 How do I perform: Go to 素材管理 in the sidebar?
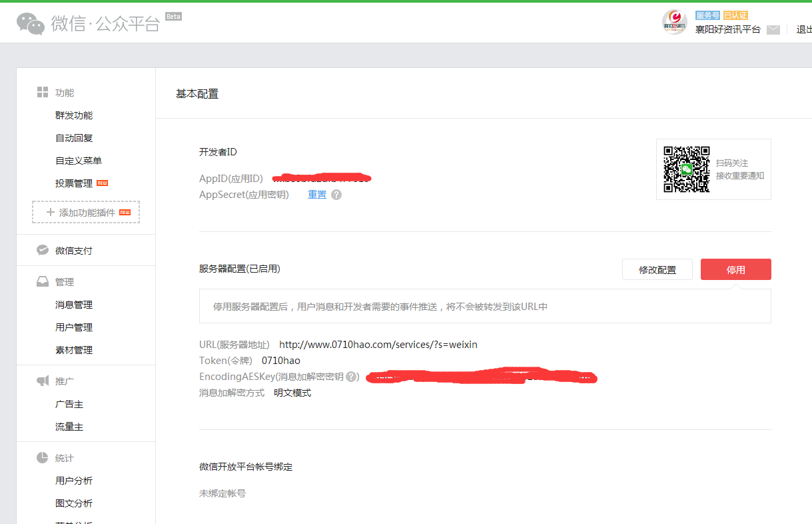tap(74, 350)
